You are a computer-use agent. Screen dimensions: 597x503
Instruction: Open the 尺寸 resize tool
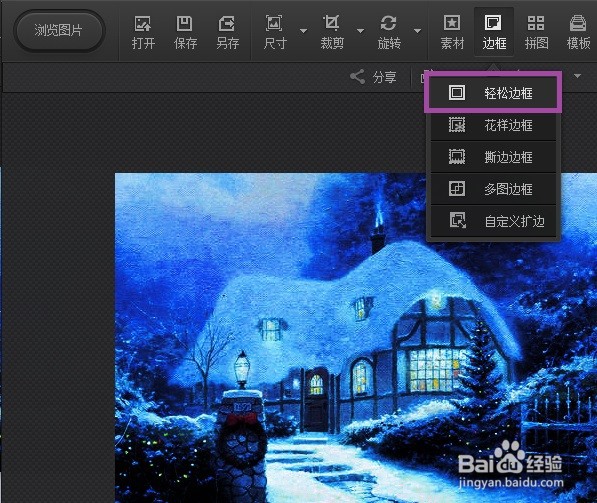coord(275,33)
